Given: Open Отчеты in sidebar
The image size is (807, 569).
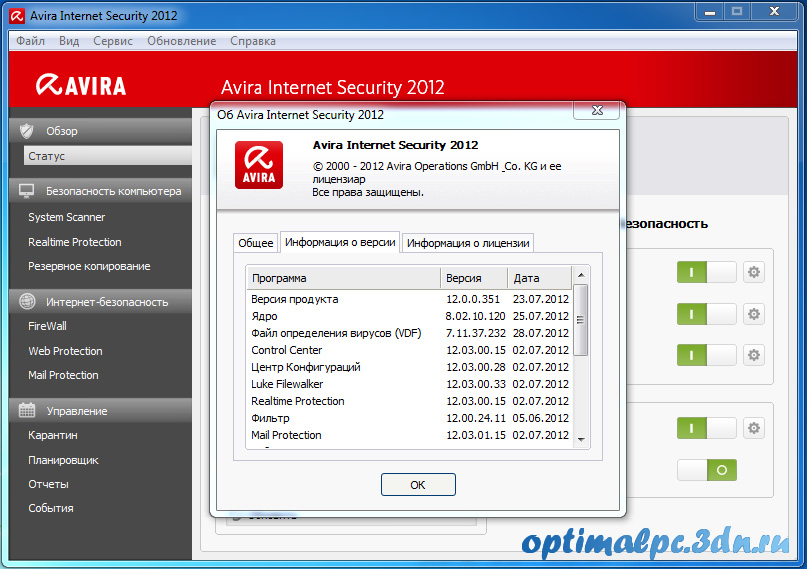Looking at the screenshot, I should click(x=48, y=484).
